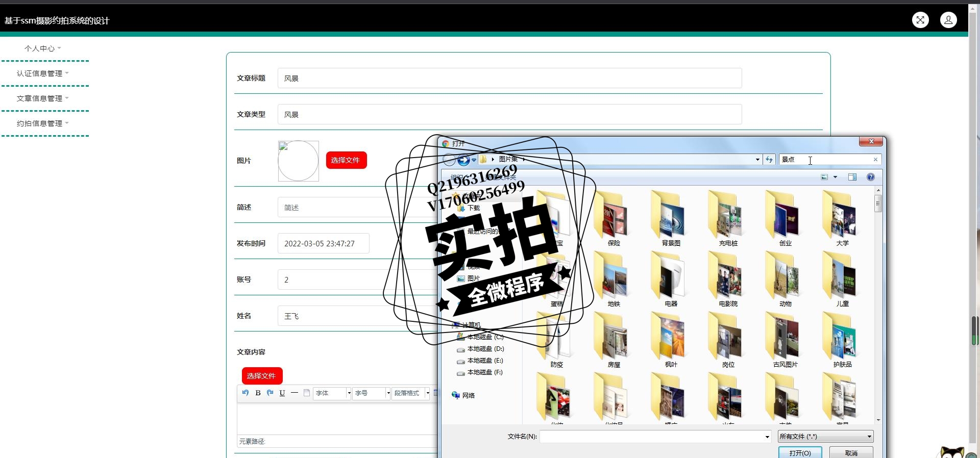This screenshot has width=980, height=458.
Task: Click the 取消 button in file dialog
Action: coord(851,453)
